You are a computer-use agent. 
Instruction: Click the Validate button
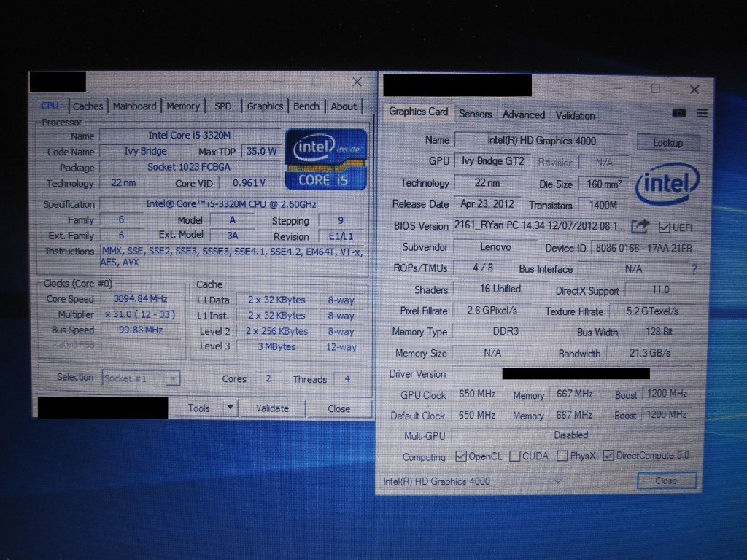[272, 408]
